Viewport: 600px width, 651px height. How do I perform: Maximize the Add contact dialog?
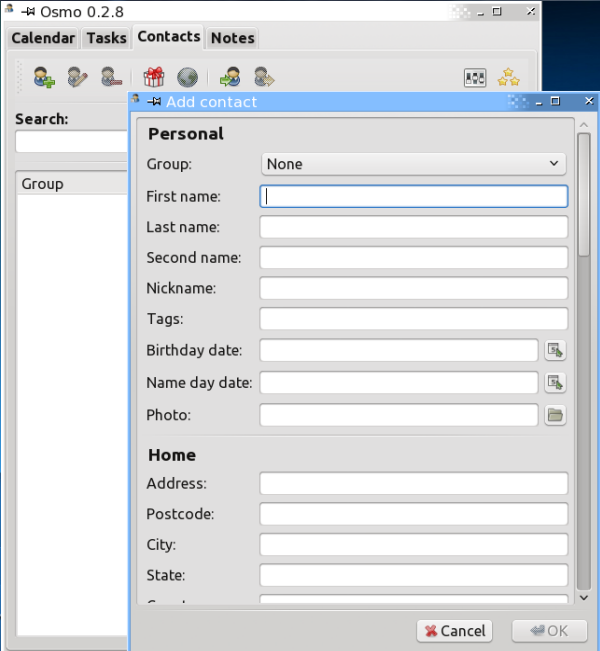(555, 101)
